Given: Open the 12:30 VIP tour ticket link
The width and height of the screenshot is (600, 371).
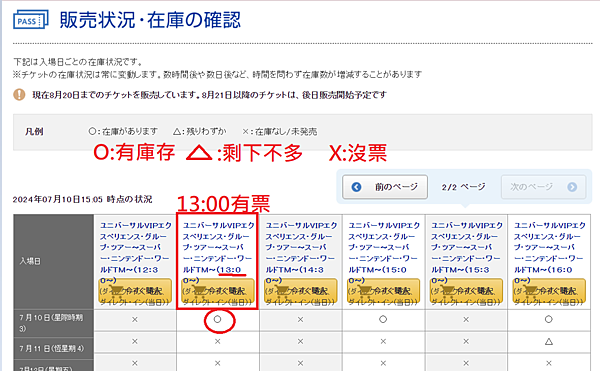Looking at the screenshot, I should [x=135, y=252].
